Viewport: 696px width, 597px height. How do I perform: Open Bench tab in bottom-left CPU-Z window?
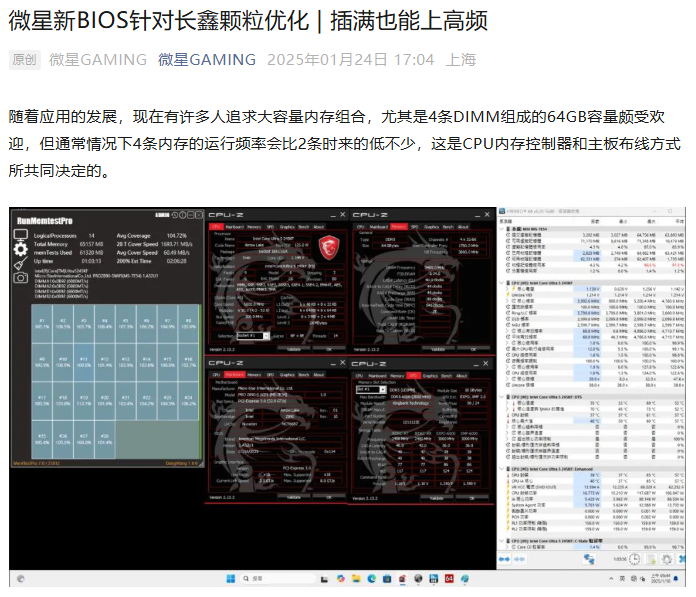pyautogui.click(x=304, y=375)
